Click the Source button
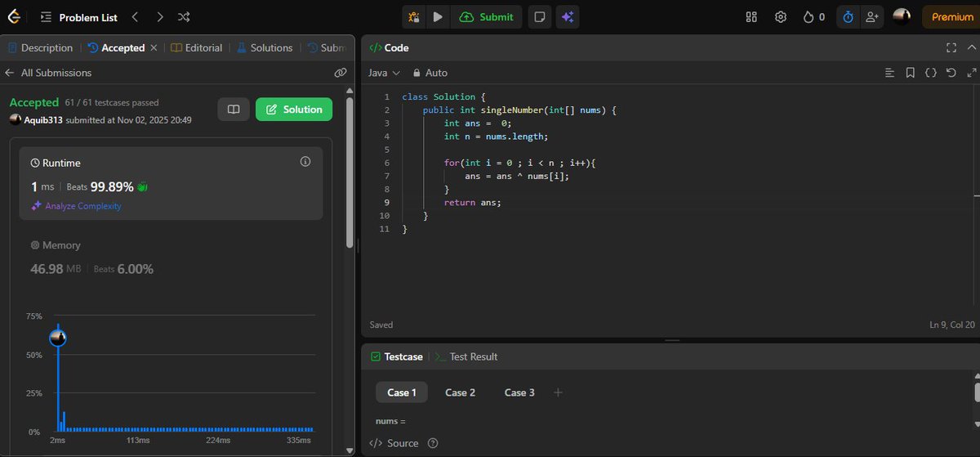 (394, 443)
